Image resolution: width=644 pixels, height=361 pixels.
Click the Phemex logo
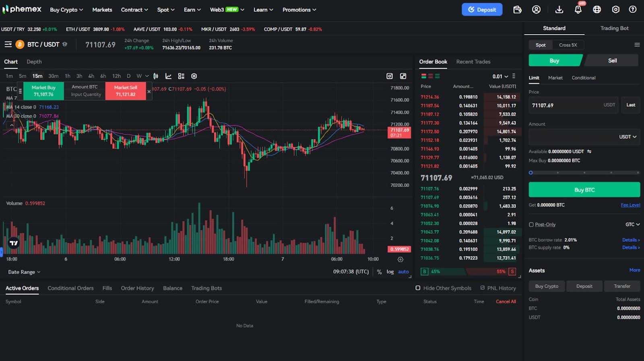[x=22, y=9]
